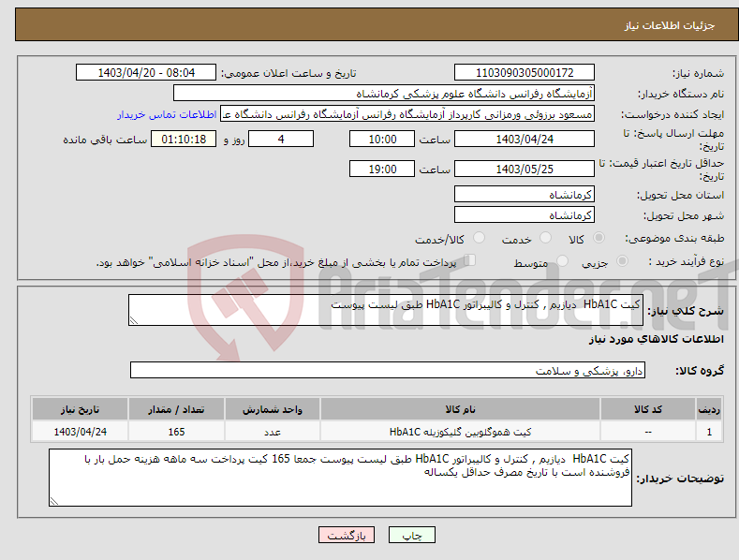Screen dimensions: 739x560
Task: Click the deadline time 10:00 field
Action: pos(382,139)
